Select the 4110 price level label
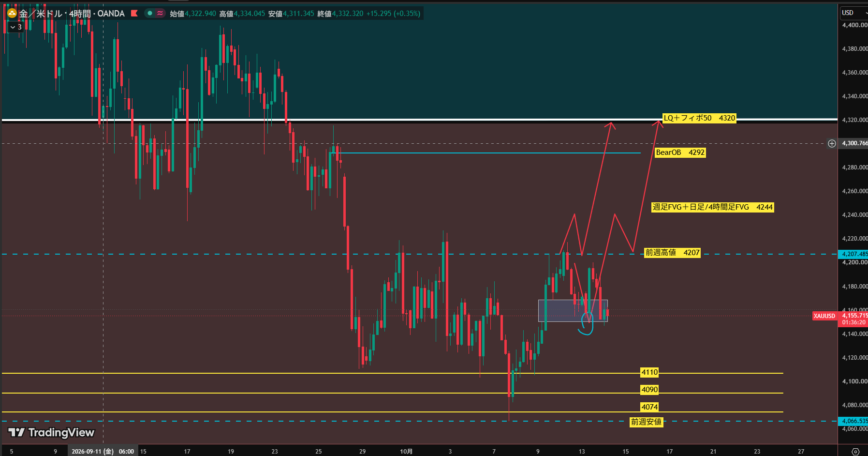 [649, 372]
